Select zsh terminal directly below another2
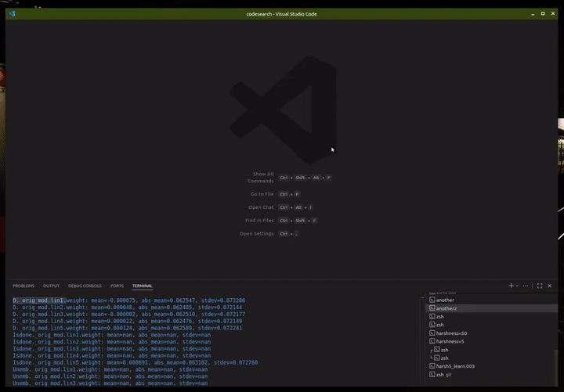Screen dimensions: 564x392 coord(491,317)
